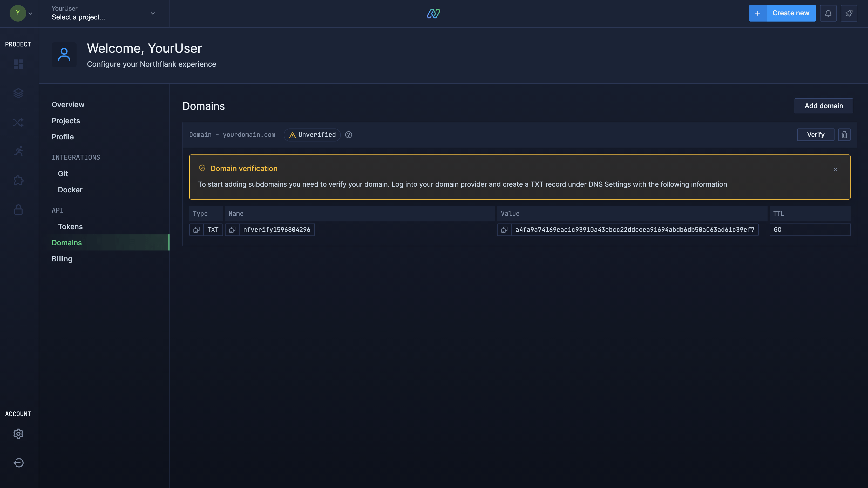The height and width of the screenshot is (488, 868).
Task: Open the Projects menu item
Action: pyautogui.click(x=66, y=121)
